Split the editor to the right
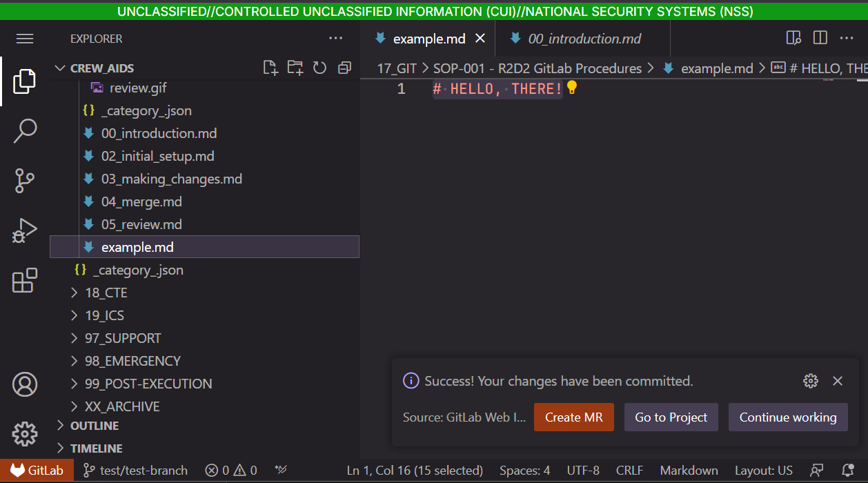Screen dimensions: 868x483 click(x=820, y=38)
